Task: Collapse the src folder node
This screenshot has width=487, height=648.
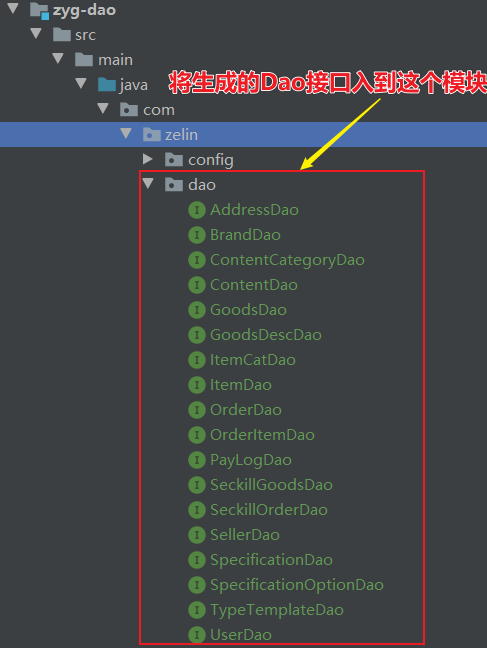Action: coord(36,33)
